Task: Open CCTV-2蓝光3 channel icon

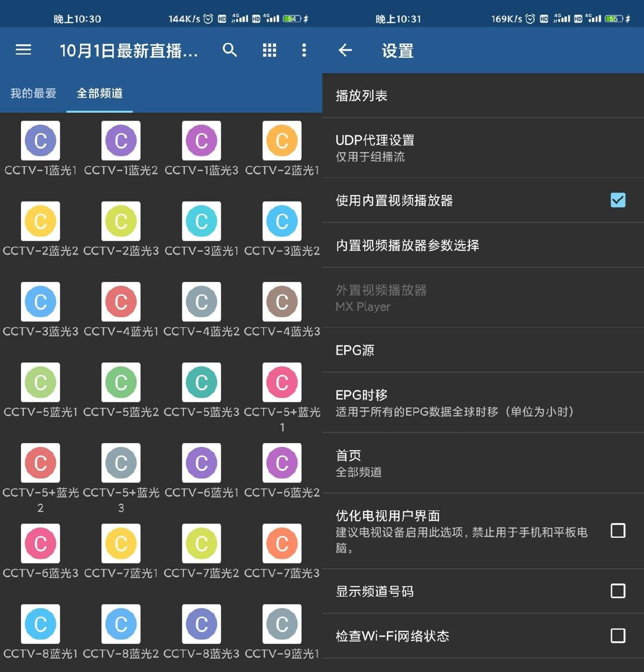Action: pos(121,221)
